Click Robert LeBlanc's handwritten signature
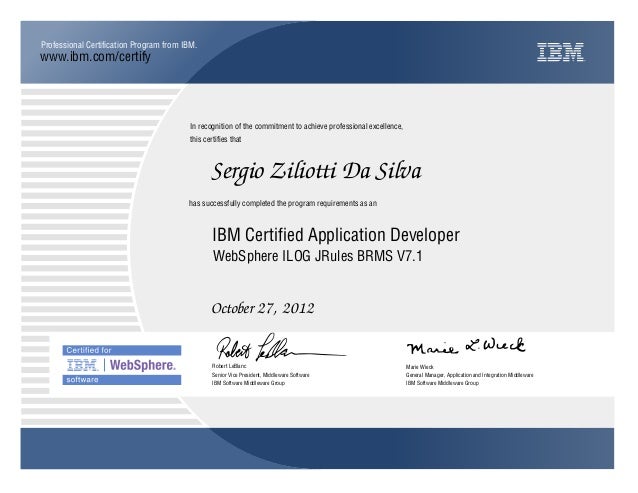This screenshot has width=638, height=493. coord(281,348)
